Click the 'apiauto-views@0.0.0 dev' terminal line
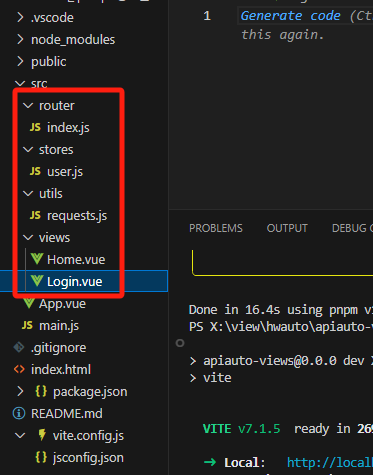 click(x=284, y=360)
